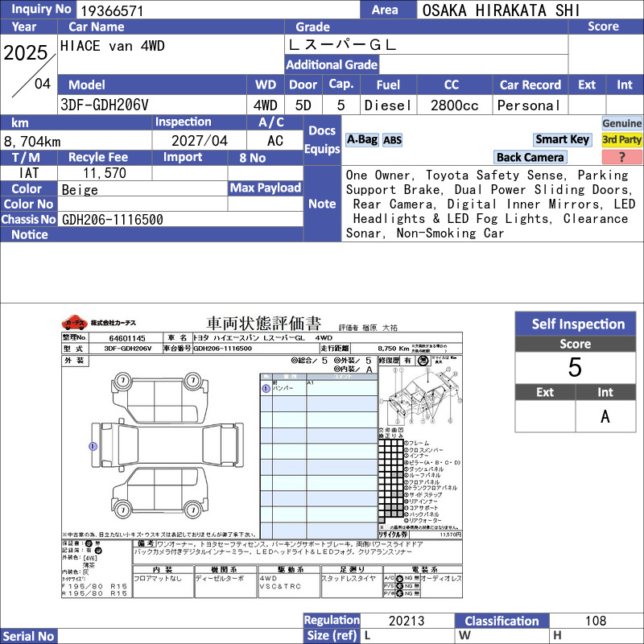Click the sheet title 車両状態評価書
The image size is (644, 644).
(263, 324)
